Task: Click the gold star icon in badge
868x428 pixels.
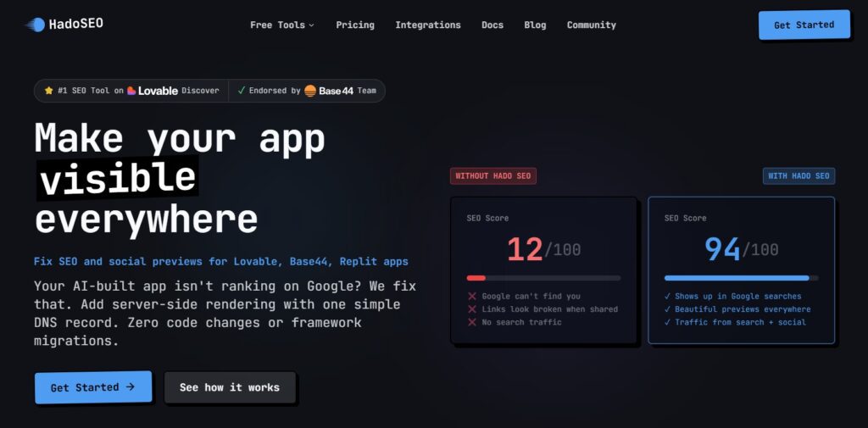Action: point(48,90)
